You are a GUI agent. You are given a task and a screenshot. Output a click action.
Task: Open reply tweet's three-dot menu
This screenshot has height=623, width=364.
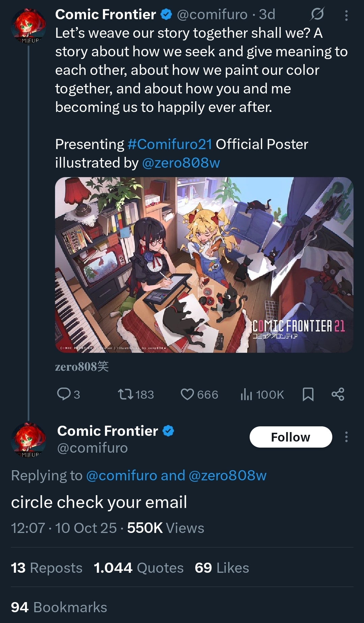(x=346, y=437)
